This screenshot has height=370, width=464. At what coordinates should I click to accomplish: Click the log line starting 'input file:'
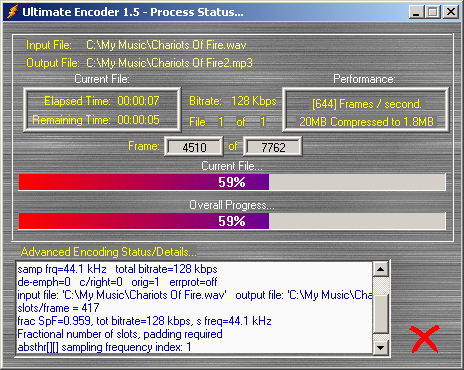(194, 295)
